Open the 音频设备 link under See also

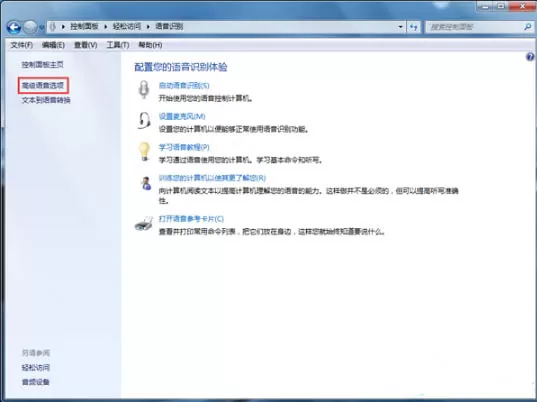36,382
